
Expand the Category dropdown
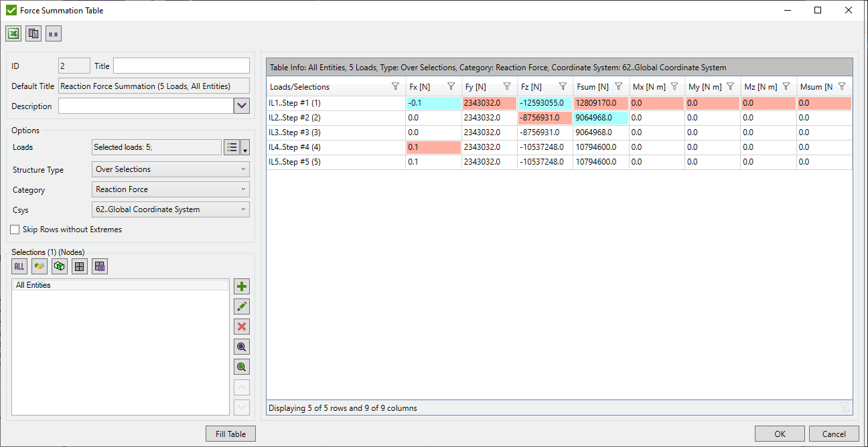coord(171,189)
